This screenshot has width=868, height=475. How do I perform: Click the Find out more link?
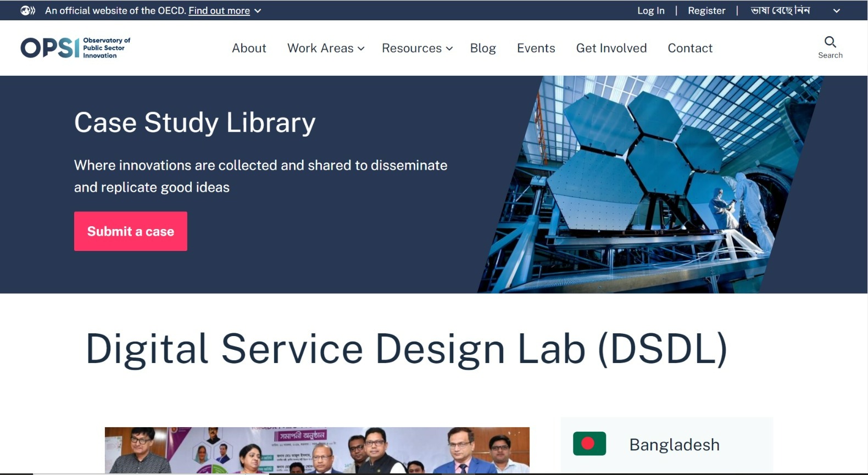pos(219,10)
